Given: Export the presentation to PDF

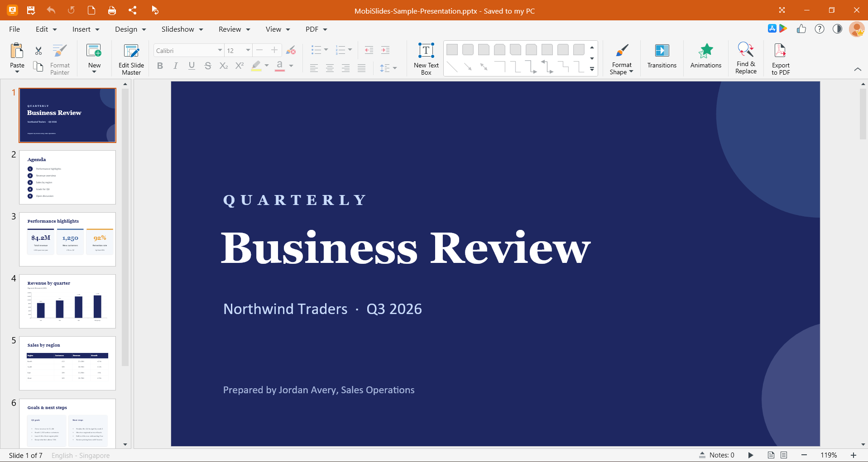Looking at the screenshot, I should pos(781,59).
